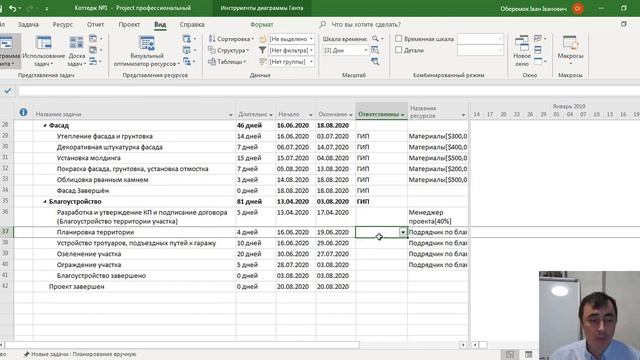Open the Формат ribbon tab
This screenshot has height=360, width=640.
tap(262, 24)
